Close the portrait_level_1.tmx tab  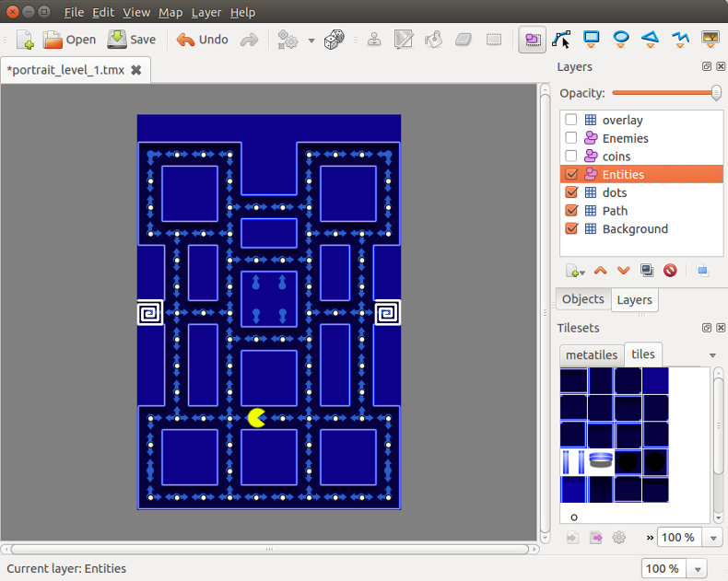pos(136,70)
